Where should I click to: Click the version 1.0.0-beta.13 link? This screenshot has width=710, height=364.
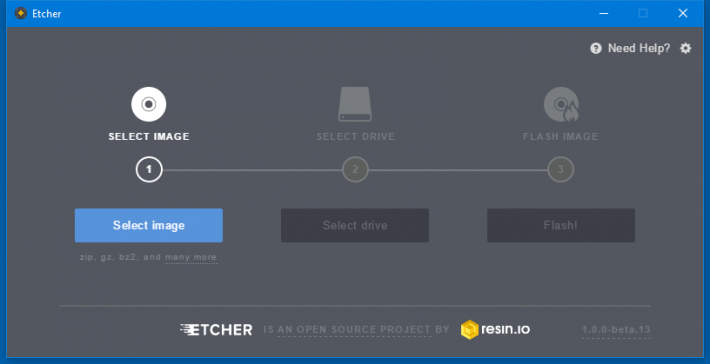(x=616, y=330)
